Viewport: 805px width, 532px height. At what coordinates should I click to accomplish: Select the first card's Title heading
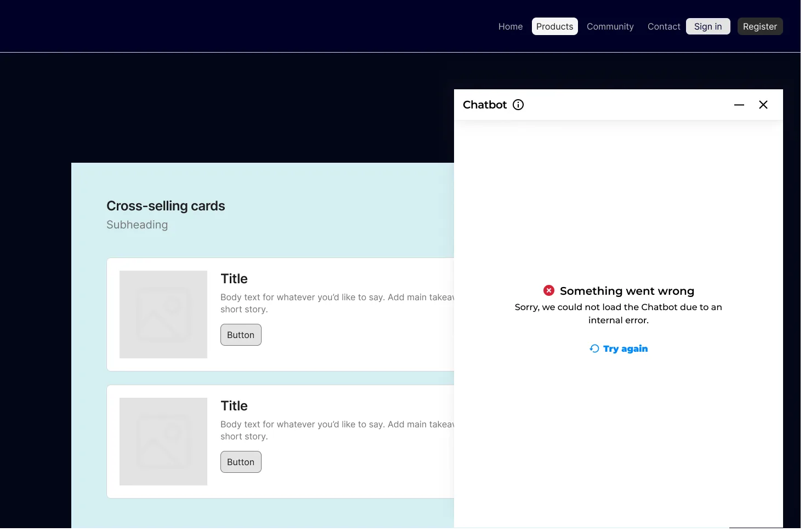pyautogui.click(x=234, y=279)
